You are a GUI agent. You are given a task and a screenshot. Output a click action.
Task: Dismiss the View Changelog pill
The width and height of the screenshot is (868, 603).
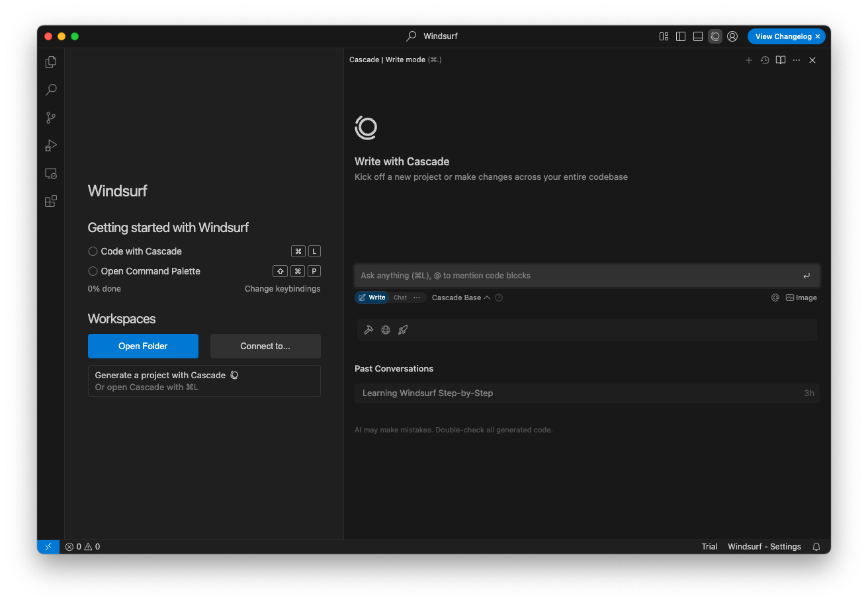[818, 36]
